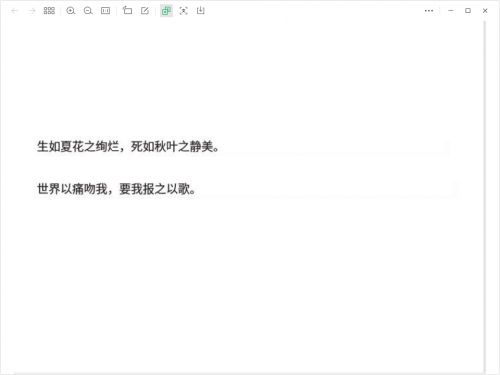Close the image viewer window

coord(485,11)
